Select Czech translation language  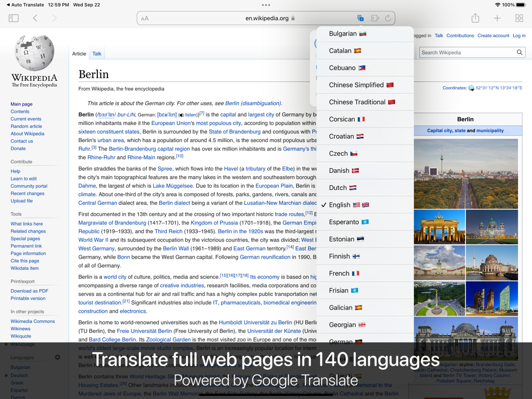click(x=365, y=153)
